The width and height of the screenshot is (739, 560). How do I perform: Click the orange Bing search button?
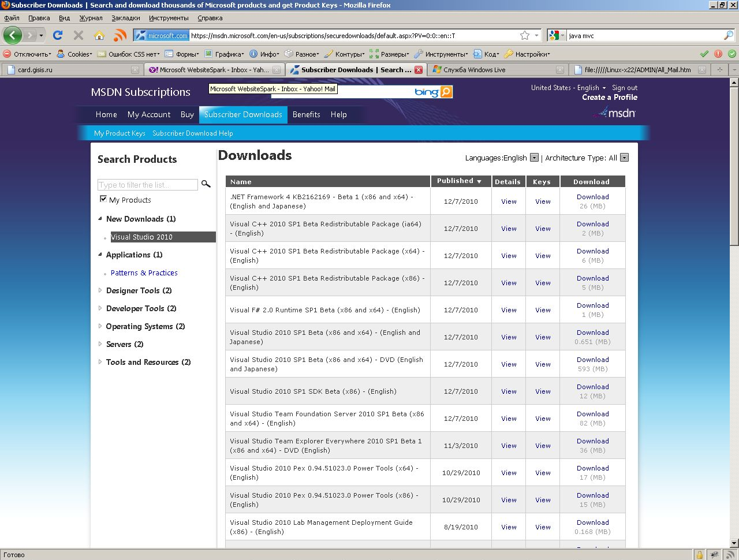click(x=446, y=92)
